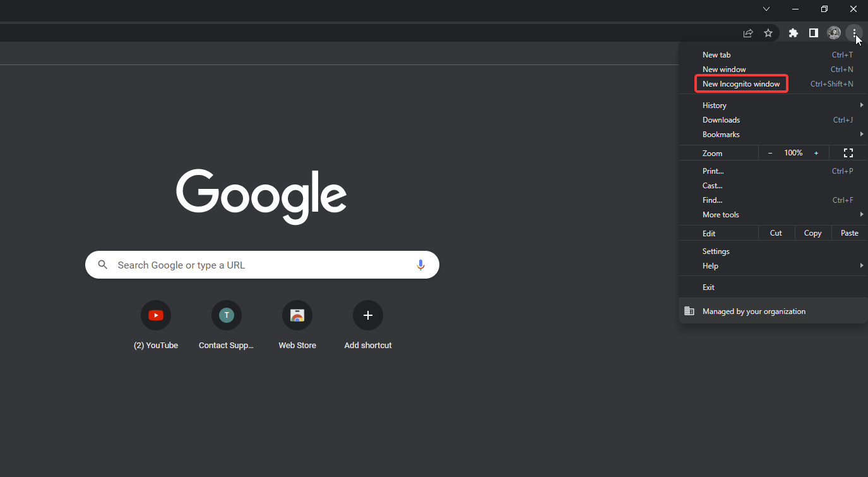This screenshot has width=868, height=477.
Task: Close the menu via the three-dot icon
Action: [854, 33]
